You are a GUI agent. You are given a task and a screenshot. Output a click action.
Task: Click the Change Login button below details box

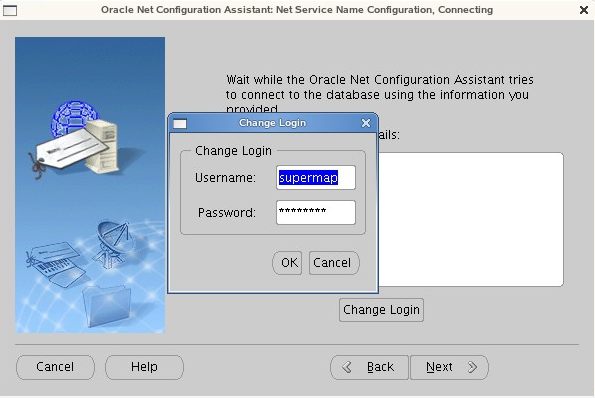pos(381,310)
